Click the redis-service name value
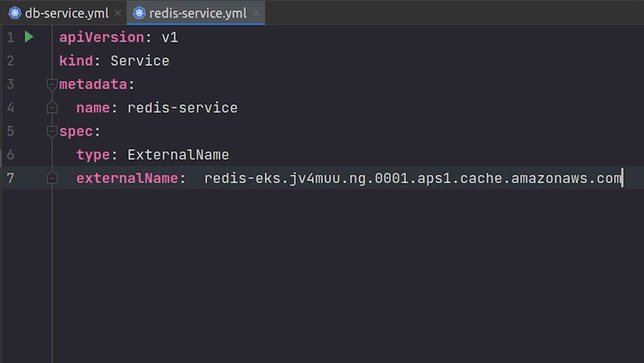 (182, 108)
